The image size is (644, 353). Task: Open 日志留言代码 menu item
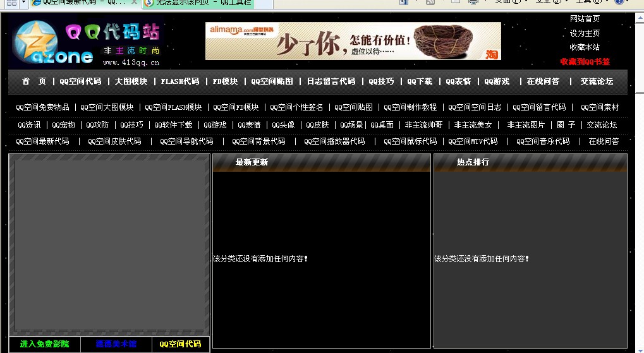331,81
